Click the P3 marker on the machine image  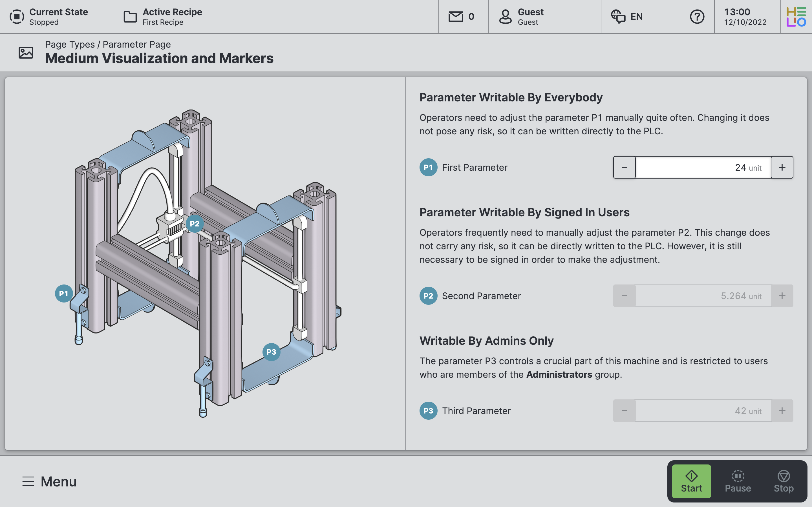click(271, 352)
